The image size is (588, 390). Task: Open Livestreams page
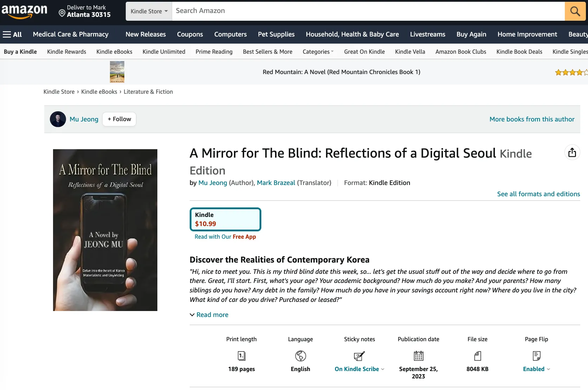tap(428, 34)
